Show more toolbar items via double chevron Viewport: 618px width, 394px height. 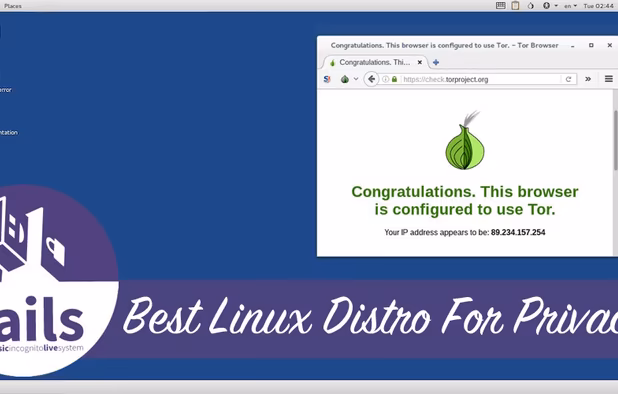pos(588,79)
